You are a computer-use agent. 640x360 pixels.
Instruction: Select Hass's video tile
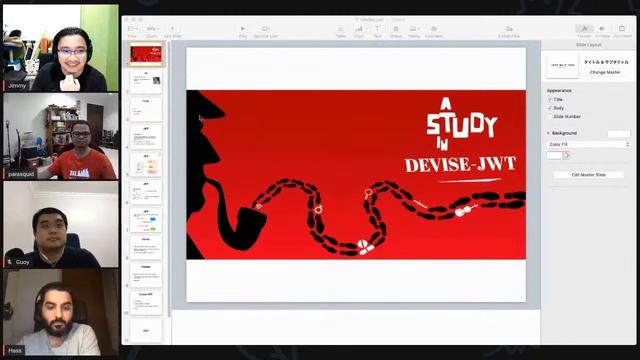point(61,312)
